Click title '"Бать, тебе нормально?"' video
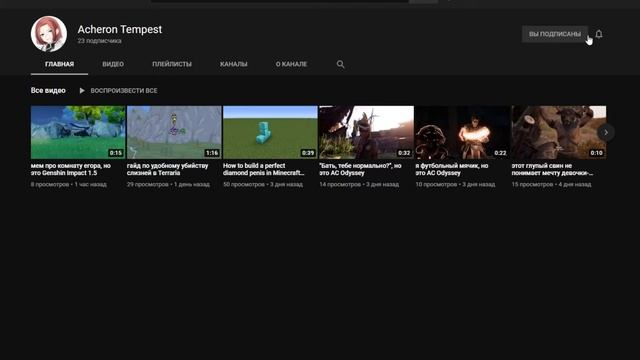Viewport: 640px width, 360px height. [x=360, y=169]
